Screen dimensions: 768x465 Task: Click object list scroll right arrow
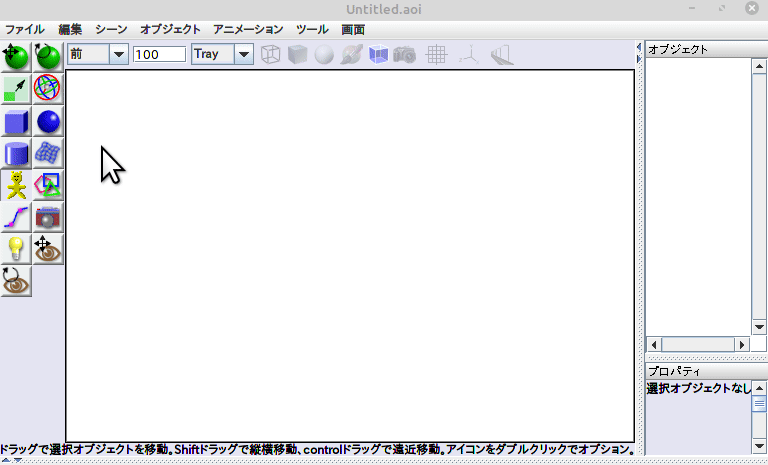point(742,344)
